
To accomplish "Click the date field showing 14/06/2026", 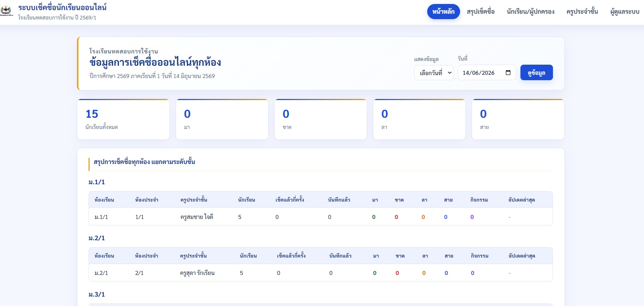I will click(487, 73).
